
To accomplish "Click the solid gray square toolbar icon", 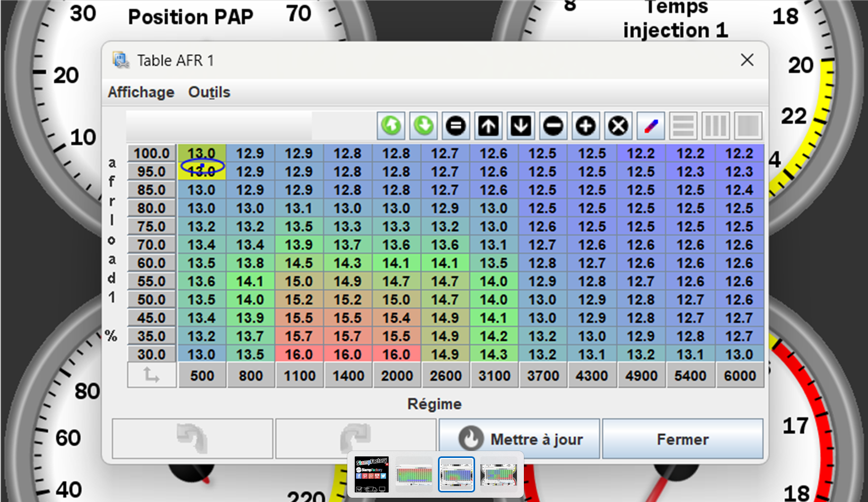I will (748, 126).
